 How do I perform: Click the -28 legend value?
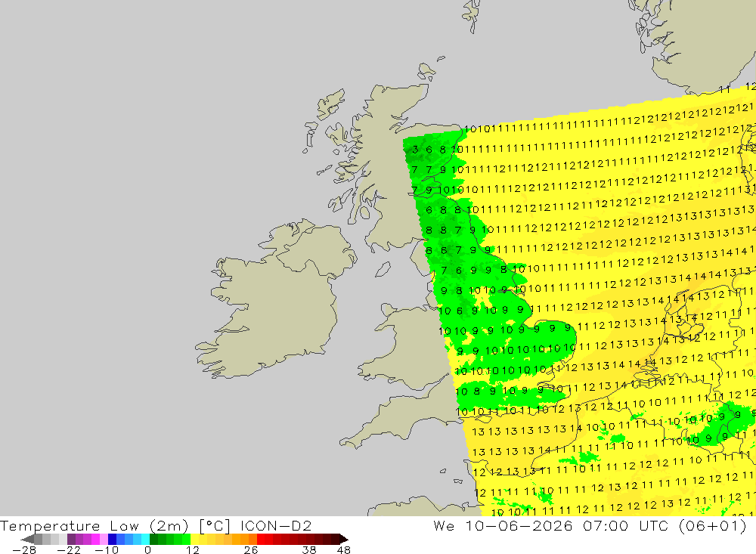coord(24,549)
